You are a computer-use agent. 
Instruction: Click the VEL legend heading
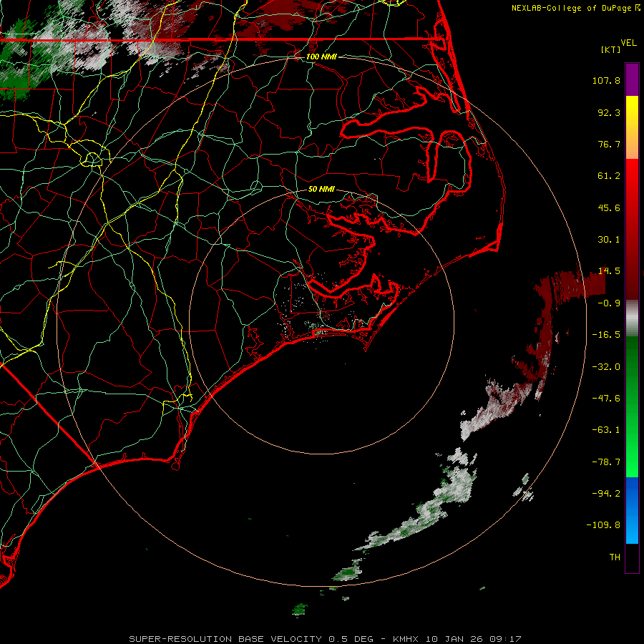(628, 43)
